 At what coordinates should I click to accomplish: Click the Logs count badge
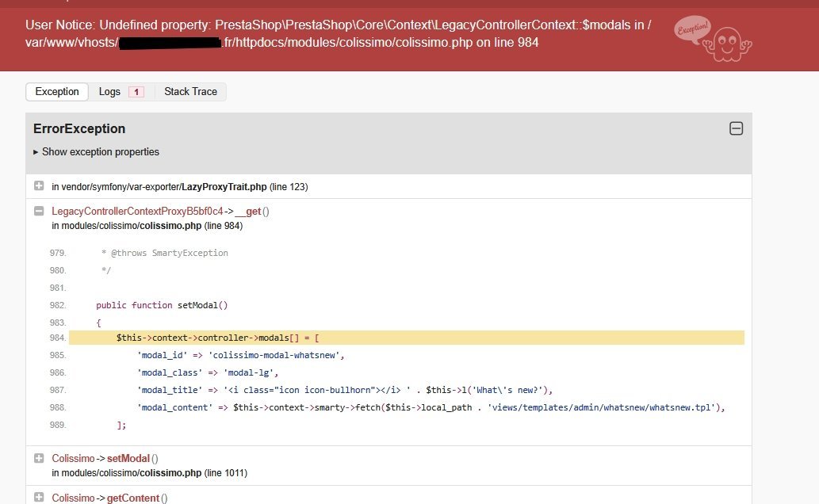(136, 92)
